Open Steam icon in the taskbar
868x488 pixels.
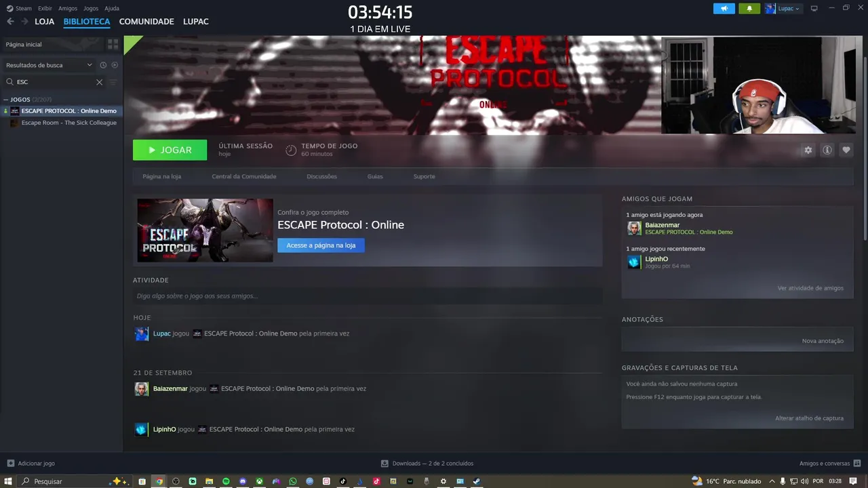click(477, 481)
